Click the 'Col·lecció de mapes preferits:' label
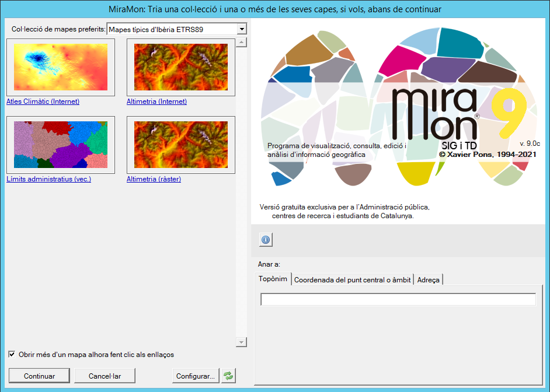This screenshot has height=392, width=550. pos(58,29)
